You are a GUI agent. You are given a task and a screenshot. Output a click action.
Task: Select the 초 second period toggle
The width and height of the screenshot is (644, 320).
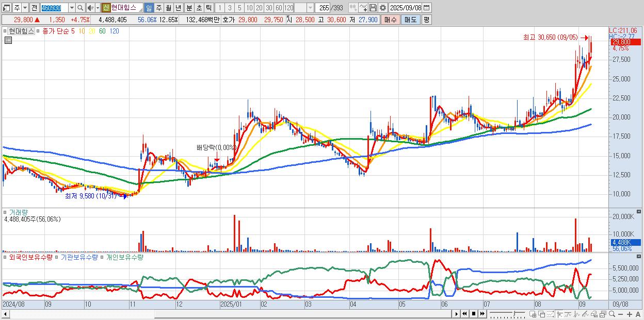pos(199,8)
